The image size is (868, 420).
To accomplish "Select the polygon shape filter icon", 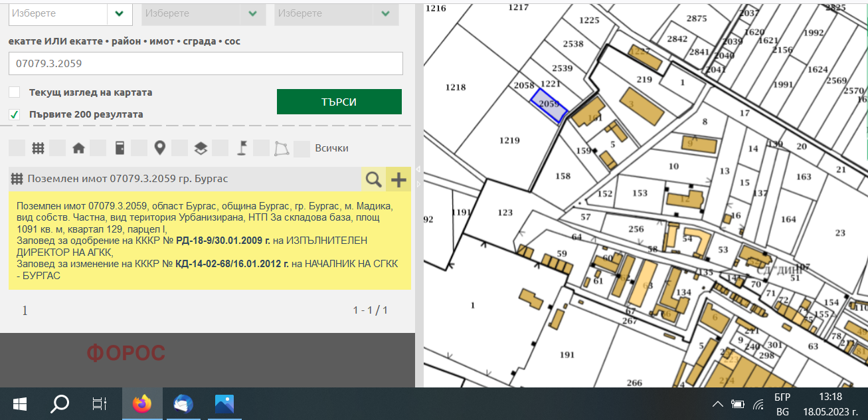I will pyautogui.click(x=282, y=148).
